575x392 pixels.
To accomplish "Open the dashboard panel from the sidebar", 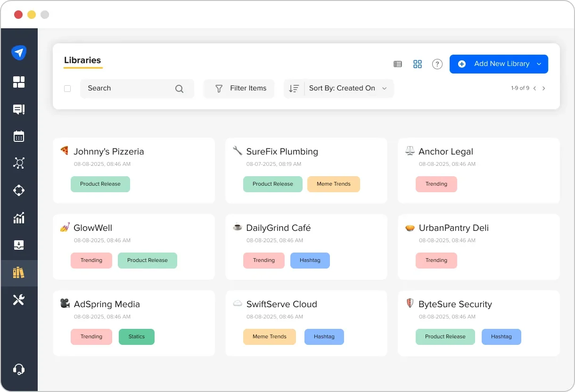I will click(19, 82).
